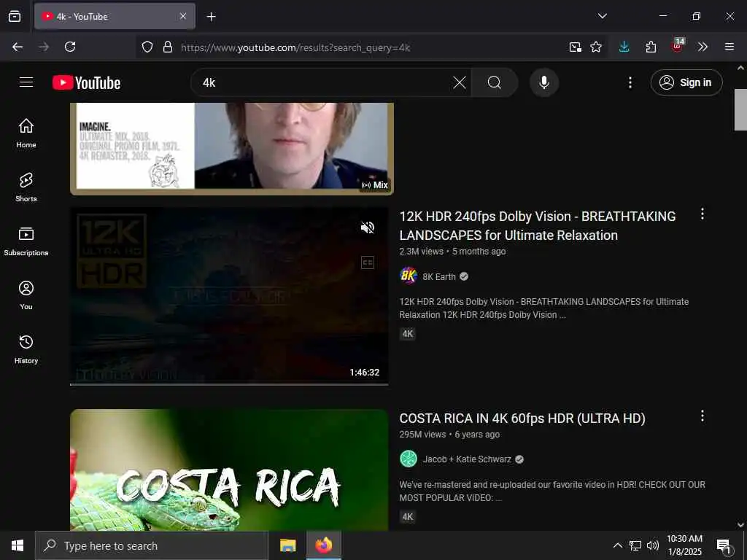Open the Firefox downloads panel
Viewport: 747px width, 560px height.
click(x=624, y=47)
